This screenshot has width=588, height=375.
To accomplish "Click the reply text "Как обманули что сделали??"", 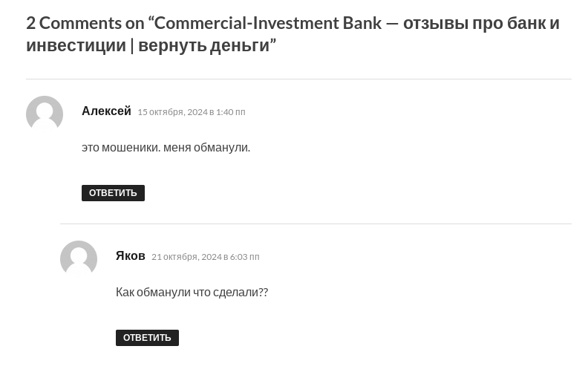I will 192,292.
